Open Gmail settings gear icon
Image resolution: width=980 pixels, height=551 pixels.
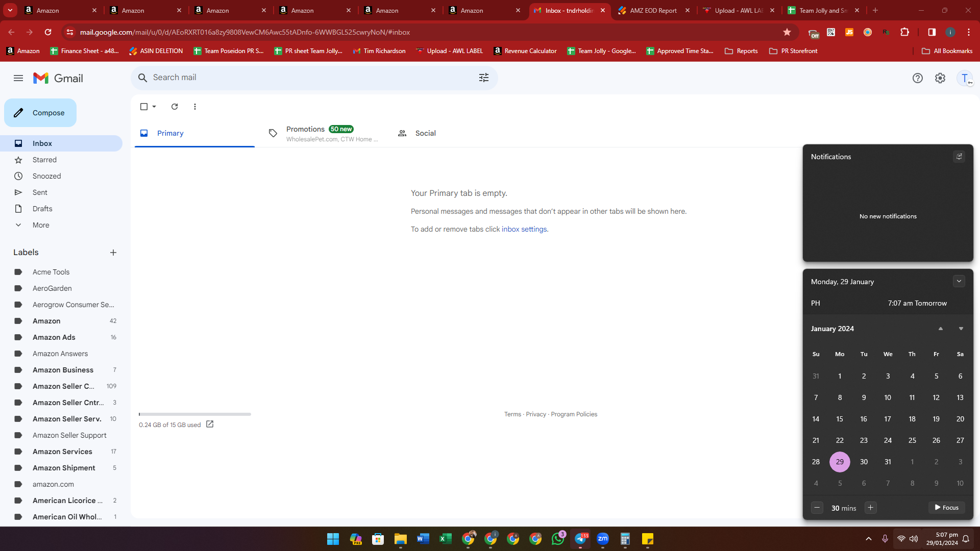point(940,78)
